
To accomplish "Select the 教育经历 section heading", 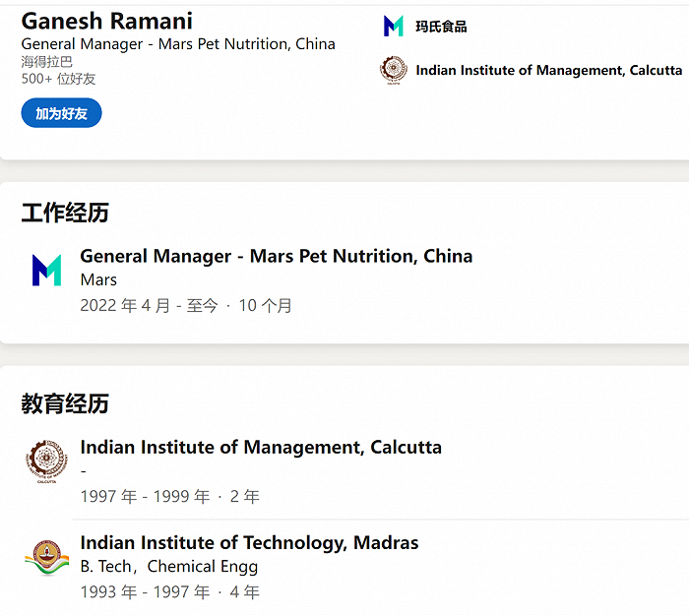I will point(65,403).
